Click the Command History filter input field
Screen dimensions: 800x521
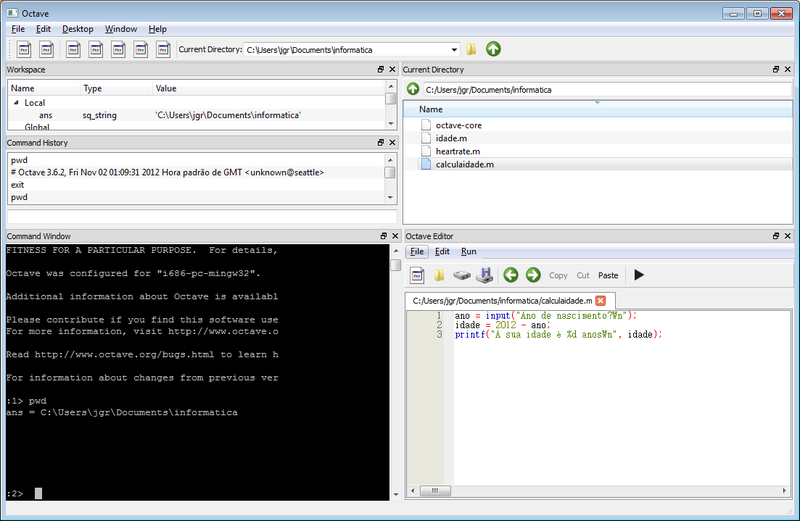tap(202, 216)
